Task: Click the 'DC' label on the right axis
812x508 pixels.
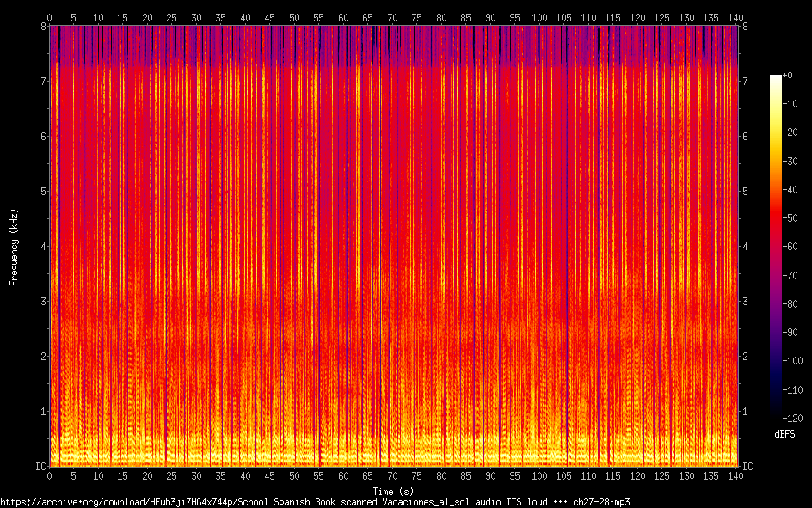Action: [x=747, y=467]
